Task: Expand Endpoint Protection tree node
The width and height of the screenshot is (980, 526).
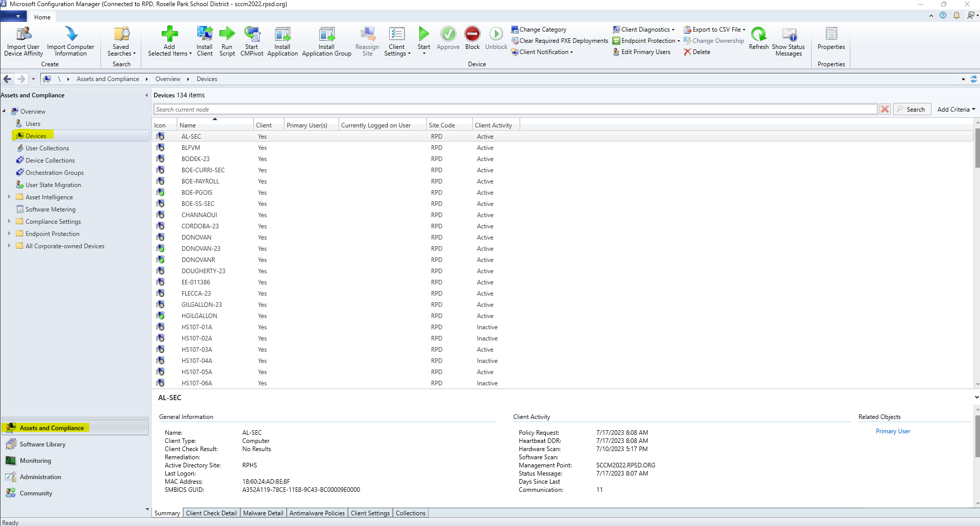Action: point(9,233)
